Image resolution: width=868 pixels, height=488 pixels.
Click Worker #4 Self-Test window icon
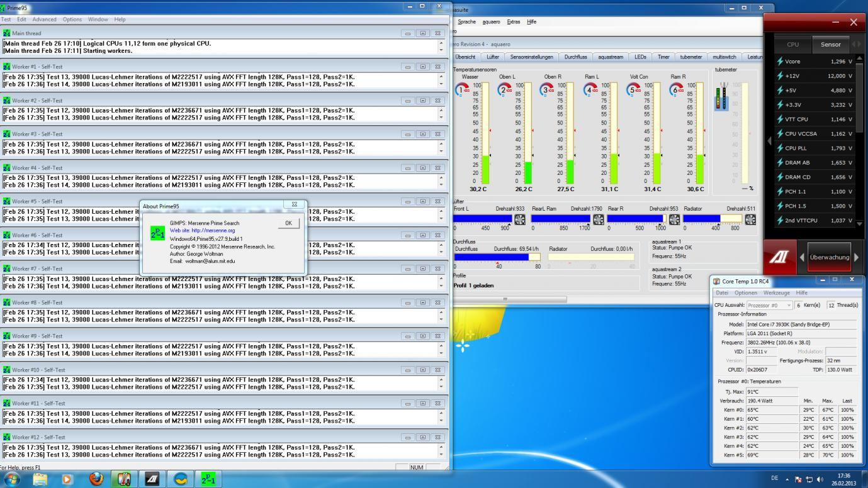(x=7, y=168)
